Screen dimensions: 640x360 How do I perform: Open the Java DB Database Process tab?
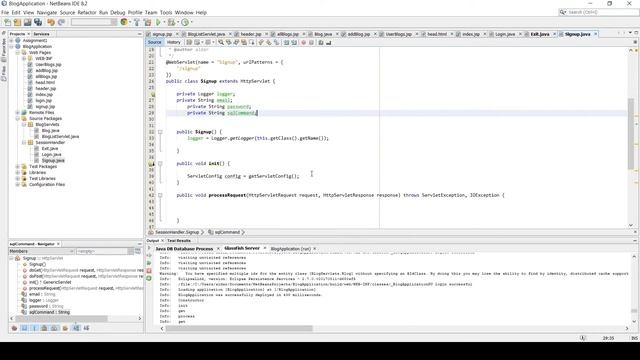tap(184, 249)
